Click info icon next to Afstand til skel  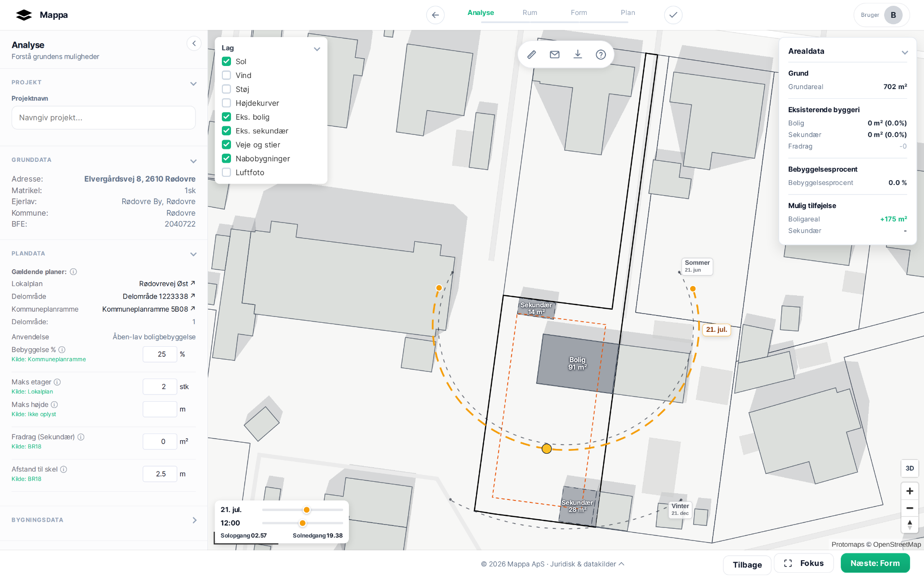point(64,469)
